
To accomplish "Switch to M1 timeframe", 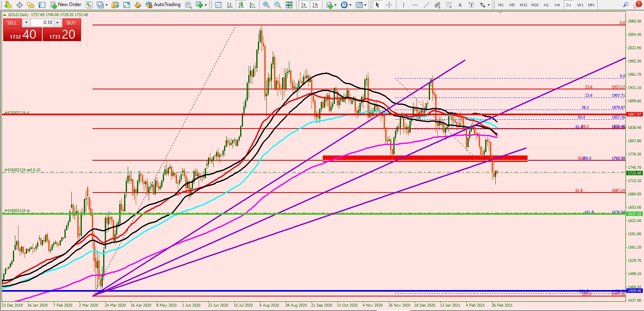I will tap(501, 5).
